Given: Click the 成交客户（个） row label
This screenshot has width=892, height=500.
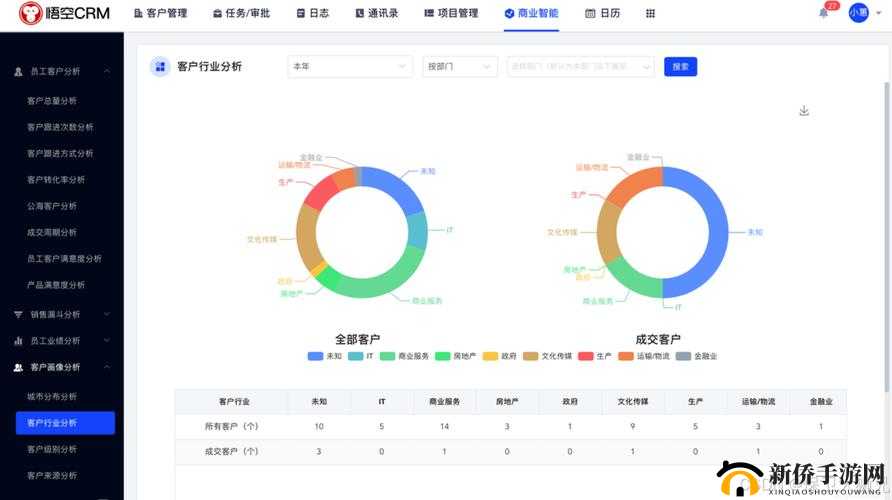Looking at the screenshot, I should point(232,451).
